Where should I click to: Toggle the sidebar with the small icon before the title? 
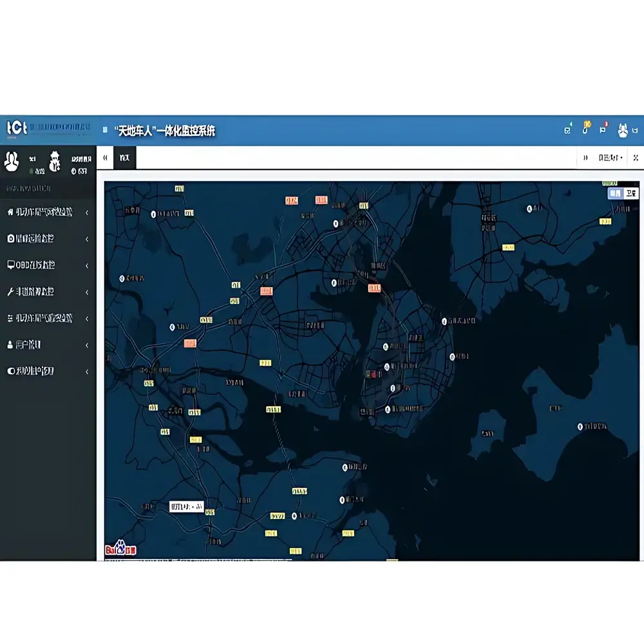point(105,130)
